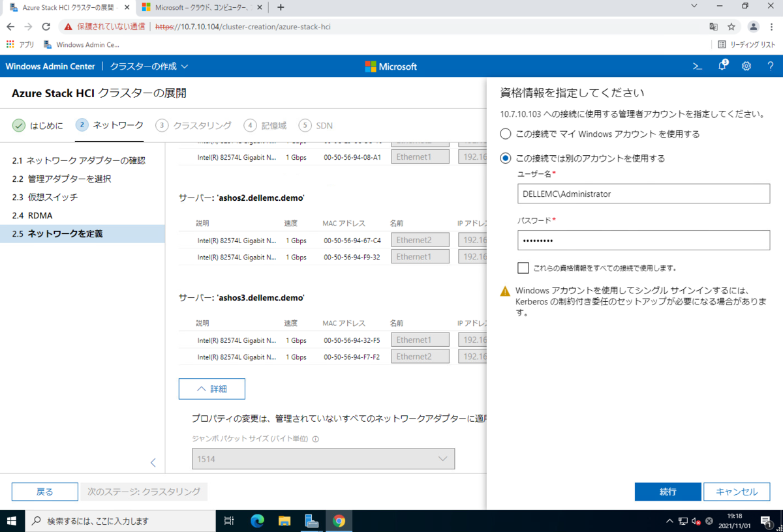Viewport: 783px width, 532px height.
Task: Open the Windows Admin Ce... bookmark
Action: coord(82,44)
